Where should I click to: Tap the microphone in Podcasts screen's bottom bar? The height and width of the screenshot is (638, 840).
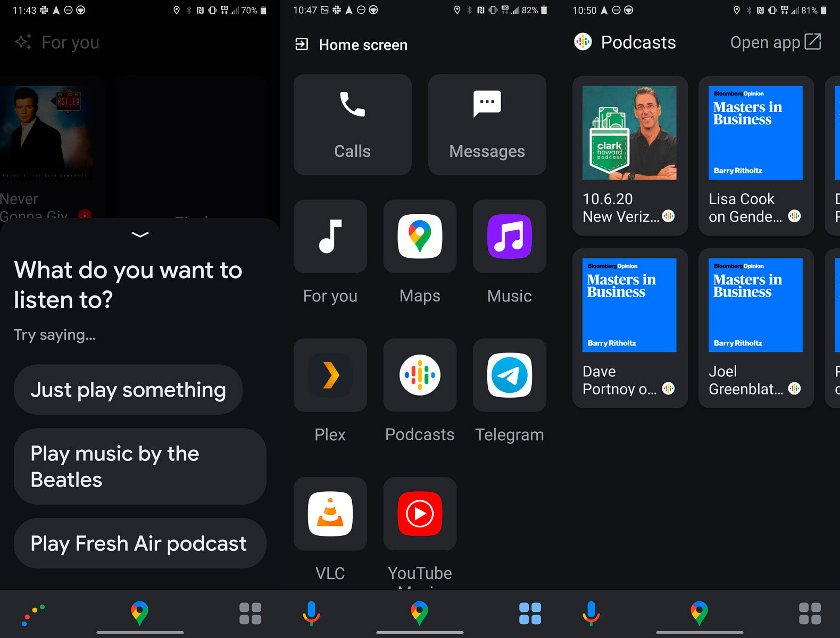click(x=591, y=613)
